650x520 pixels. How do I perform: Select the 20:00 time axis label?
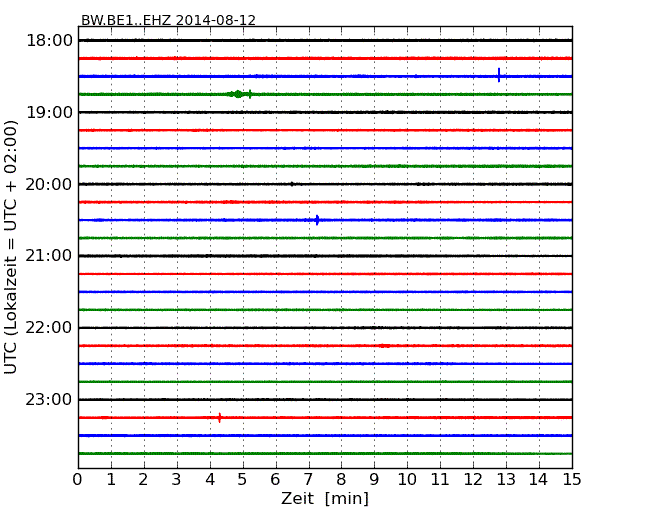[49, 184]
